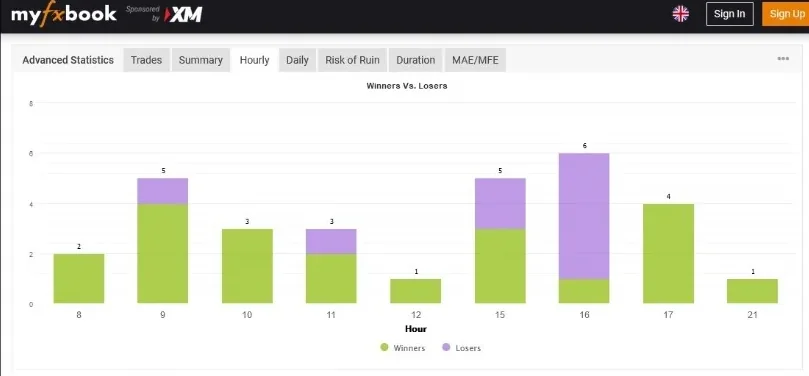The image size is (809, 376).
Task: Toggle Winners series in chart legend
Action: 402,348
